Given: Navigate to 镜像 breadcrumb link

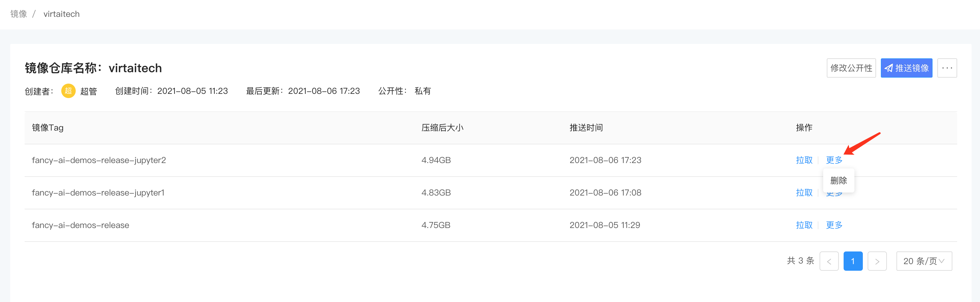Looking at the screenshot, I should tap(19, 14).
